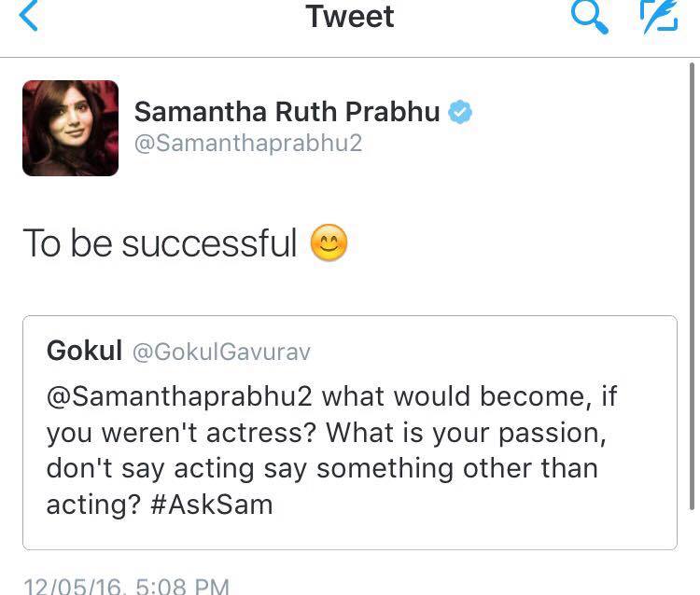Click the blue verified badge
This screenshot has width=700, height=595.
(x=460, y=113)
